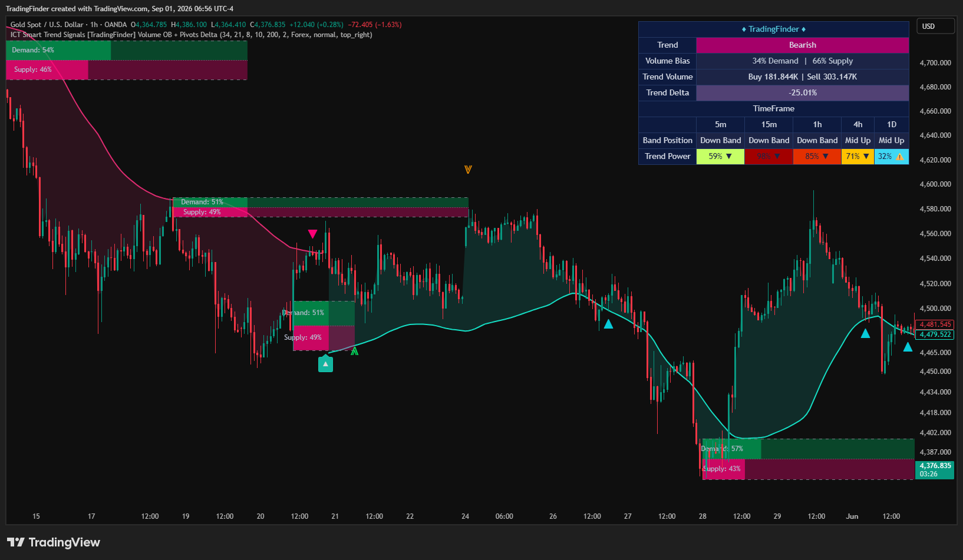Click the teal 4,479.522 price label
Viewport: 963px width, 560px height.
tap(935, 334)
